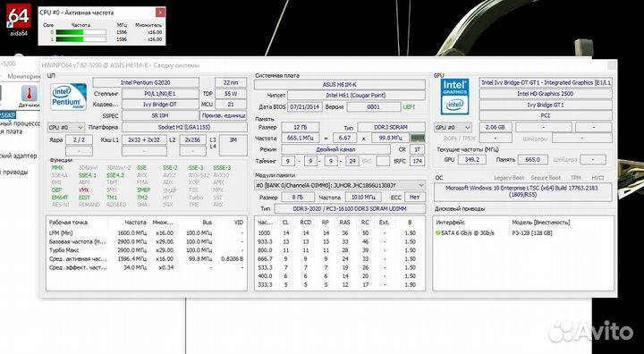Screen dimensions: 644x354
Task: Click the 665.1 МГц memory frequency field
Action: coord(301,138)
